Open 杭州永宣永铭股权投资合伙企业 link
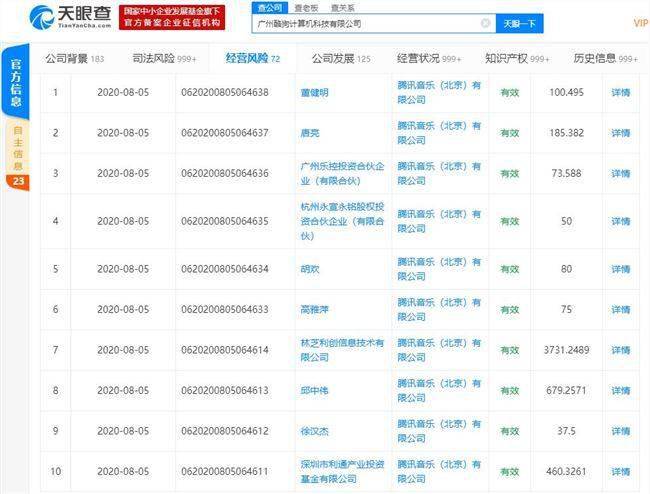This screenshot has width=650, height=494. click(x=342, y=221)
